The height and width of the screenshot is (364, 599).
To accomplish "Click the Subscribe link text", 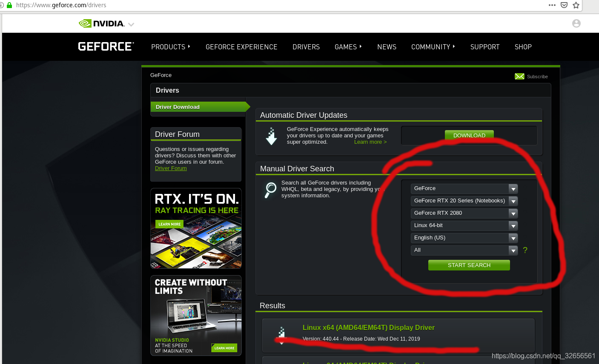I will (537, 77).
